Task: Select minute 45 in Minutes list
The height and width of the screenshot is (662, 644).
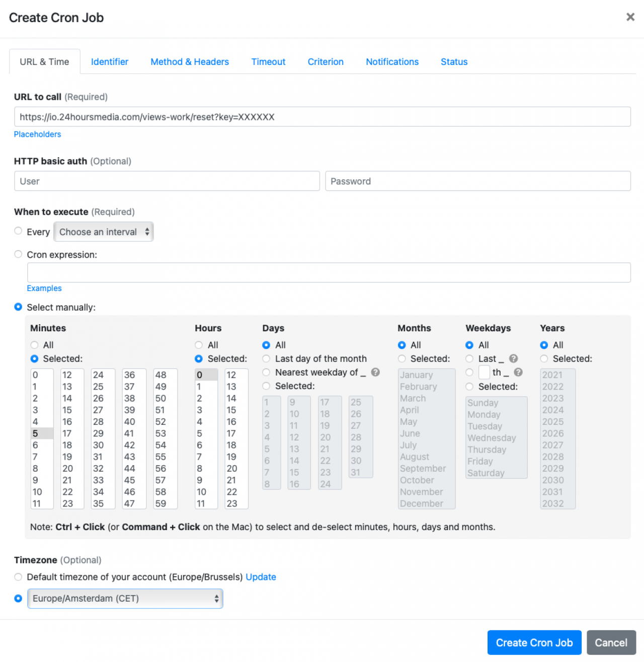Action: tap(134, 480)
